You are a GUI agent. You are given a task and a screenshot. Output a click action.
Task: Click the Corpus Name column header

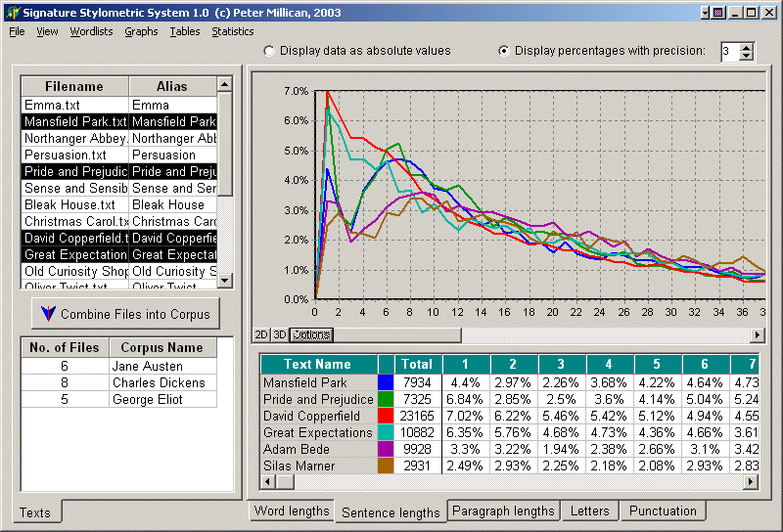(162, 347)
